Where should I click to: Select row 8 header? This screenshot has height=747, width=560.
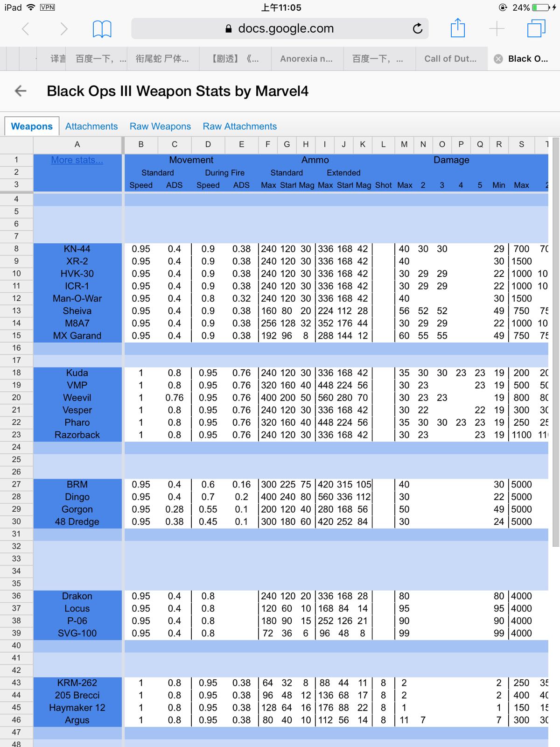[16, 249]
